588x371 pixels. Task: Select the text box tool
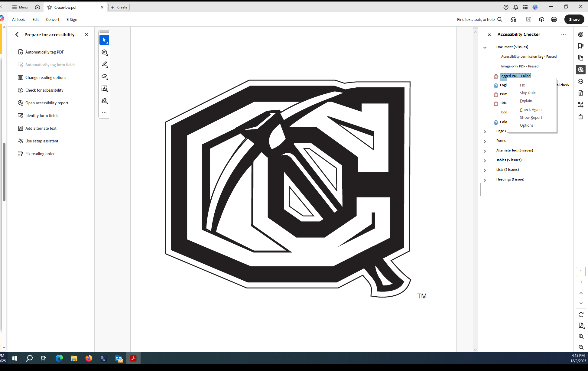[104, 88]
